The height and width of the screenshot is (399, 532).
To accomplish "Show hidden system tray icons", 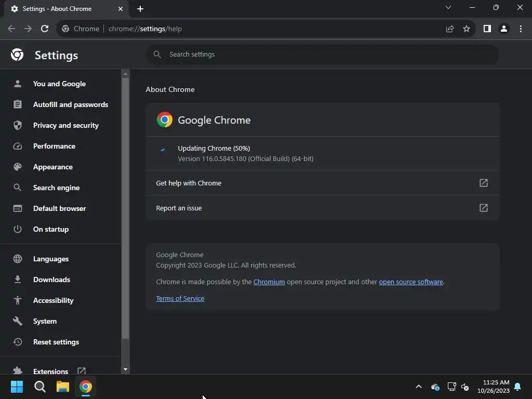I will [x=419, y=387].
